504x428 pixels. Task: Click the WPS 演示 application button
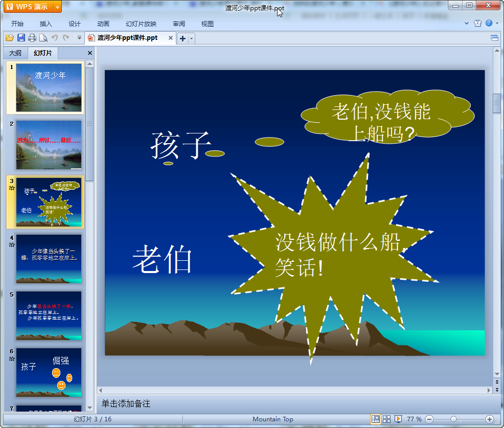point(28,7)
